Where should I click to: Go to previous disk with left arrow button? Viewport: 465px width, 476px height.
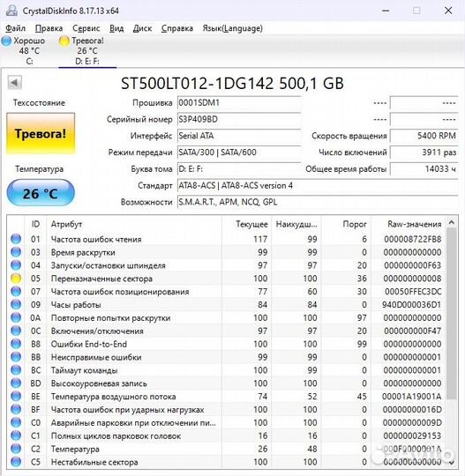click(x=15, y=82)
